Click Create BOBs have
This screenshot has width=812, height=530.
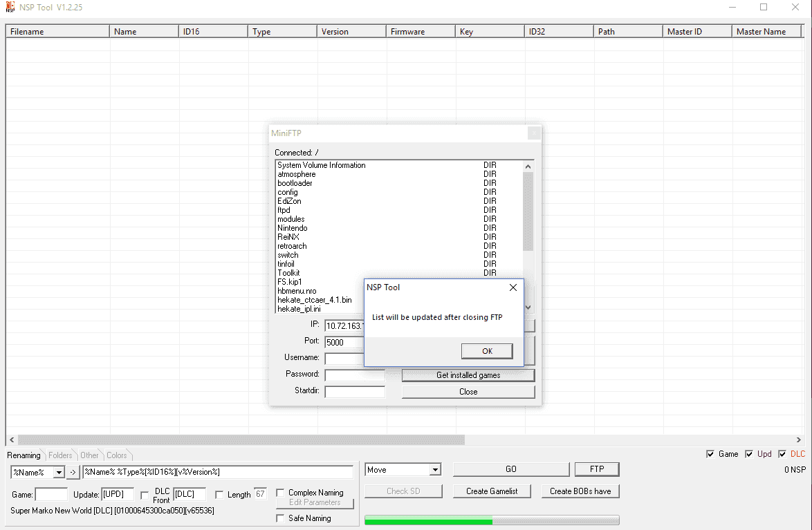(580, 491)
